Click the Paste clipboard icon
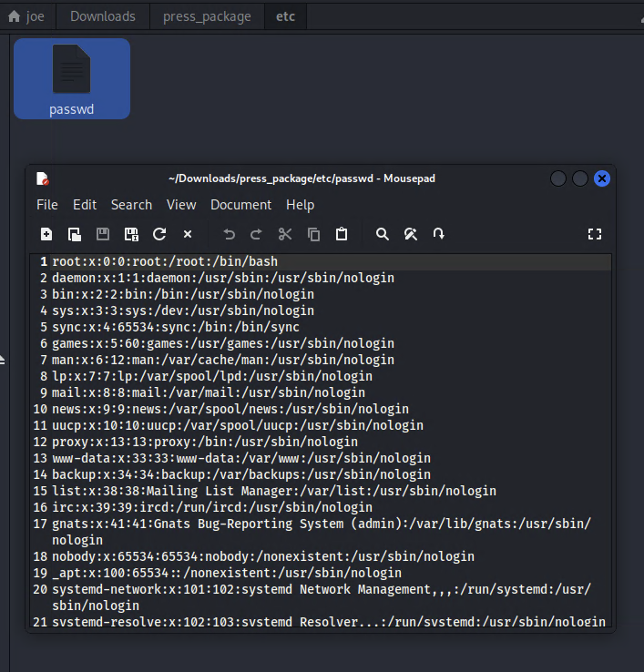The height and width of the screenshot is (672, 644). click(342, 234)
